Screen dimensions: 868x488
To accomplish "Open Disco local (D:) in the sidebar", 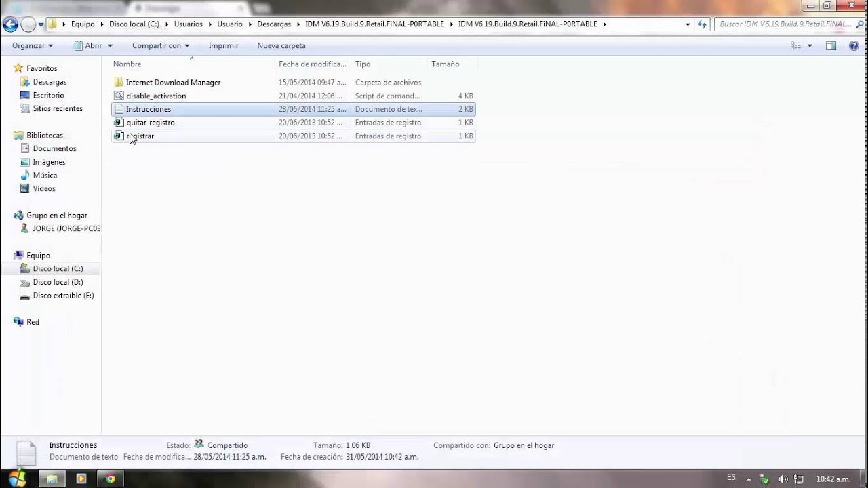I will pos(58,282).
